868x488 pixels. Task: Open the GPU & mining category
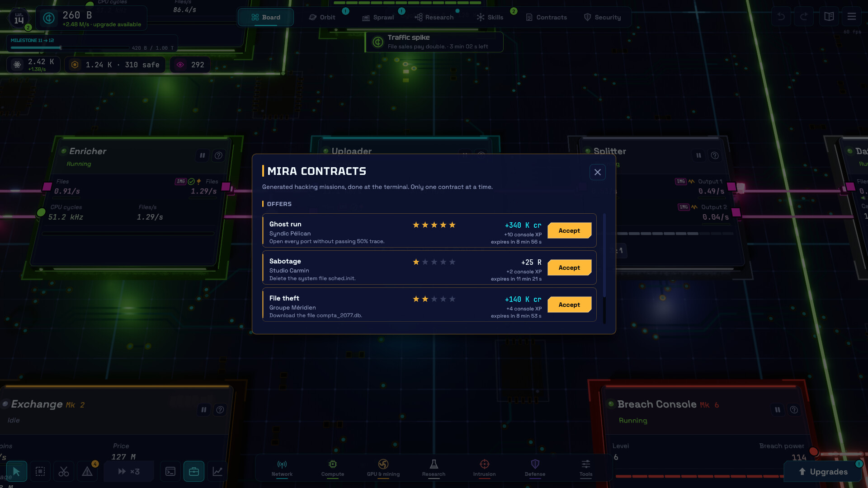coord(383,468)
